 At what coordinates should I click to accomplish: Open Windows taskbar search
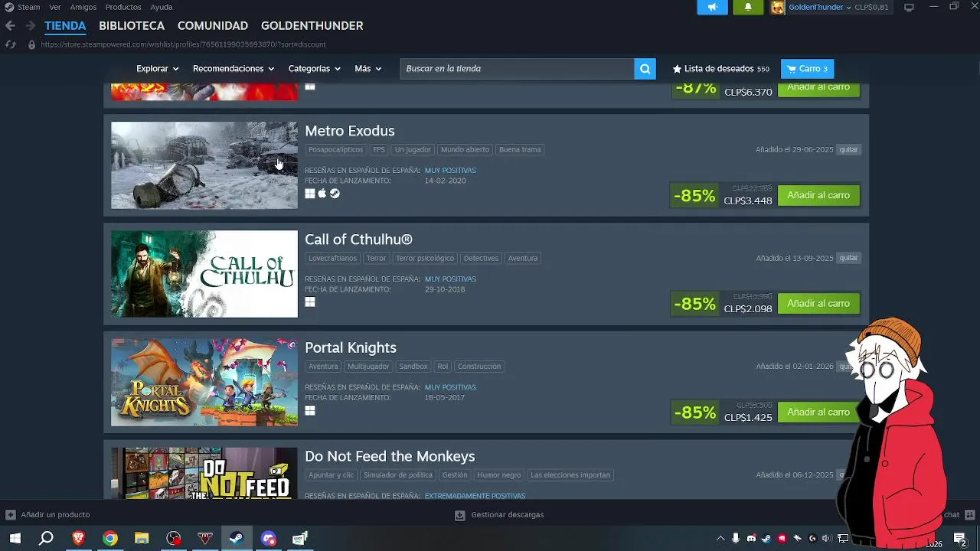tap(46, 539)
